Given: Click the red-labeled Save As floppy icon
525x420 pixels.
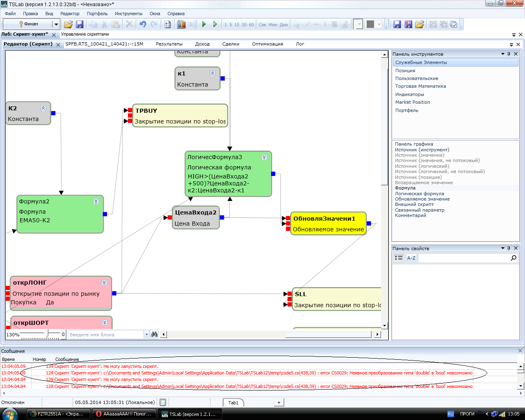Looking at the screenshot, I should point(408,25).
